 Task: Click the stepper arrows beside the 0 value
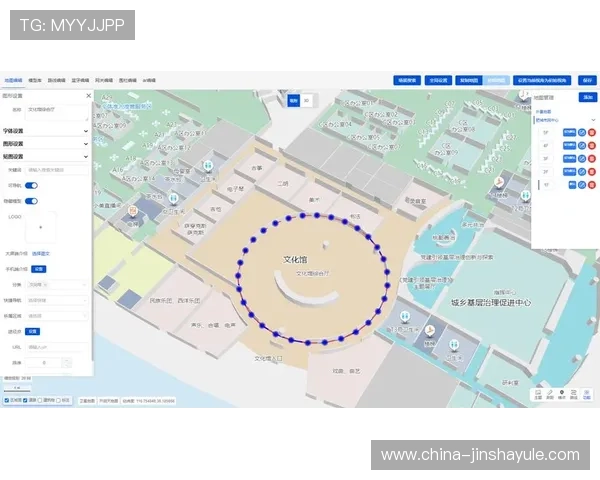tap(67, 363)
